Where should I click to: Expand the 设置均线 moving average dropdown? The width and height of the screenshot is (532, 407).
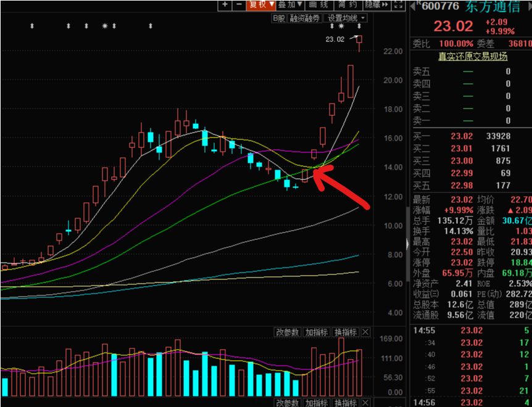(x=346, y=18)
